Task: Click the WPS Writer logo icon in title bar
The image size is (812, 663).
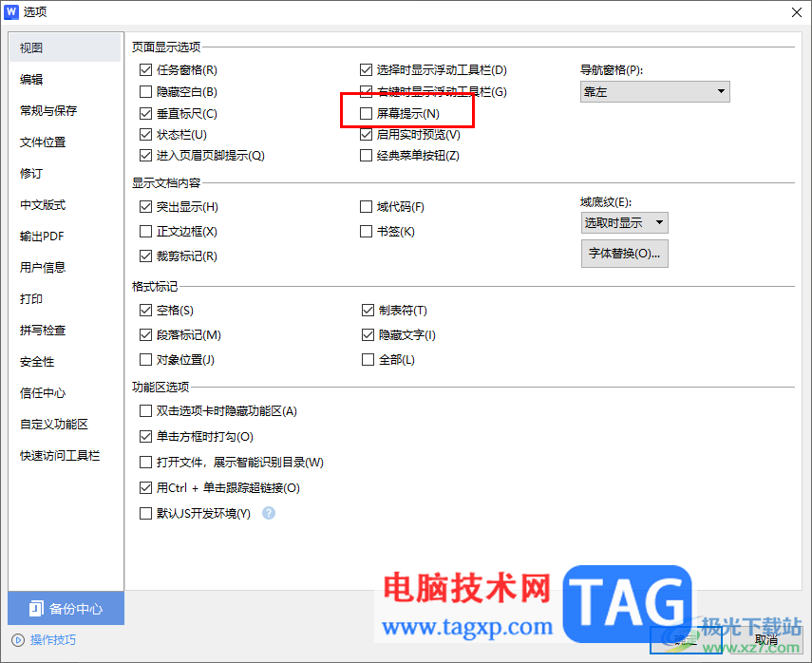Action: 10,11
